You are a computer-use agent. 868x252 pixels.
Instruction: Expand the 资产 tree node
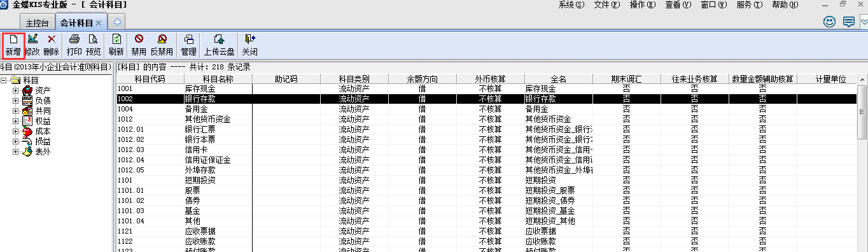click(x=15, y=90)
